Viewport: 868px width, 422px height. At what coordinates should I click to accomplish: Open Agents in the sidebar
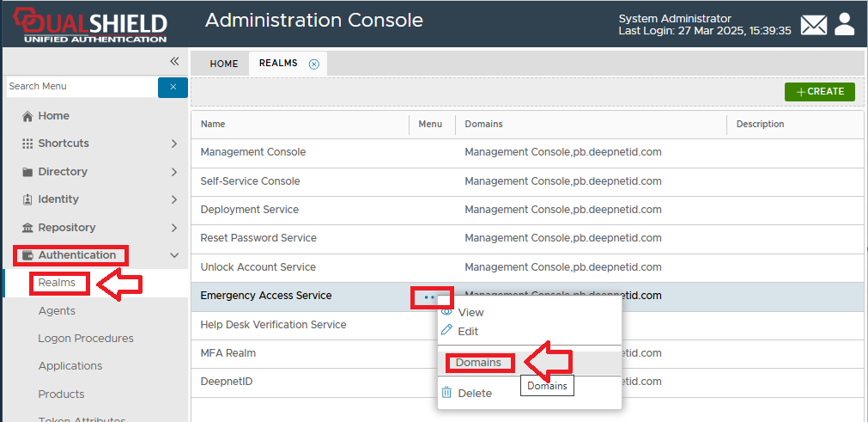click(x=57, y=310)
